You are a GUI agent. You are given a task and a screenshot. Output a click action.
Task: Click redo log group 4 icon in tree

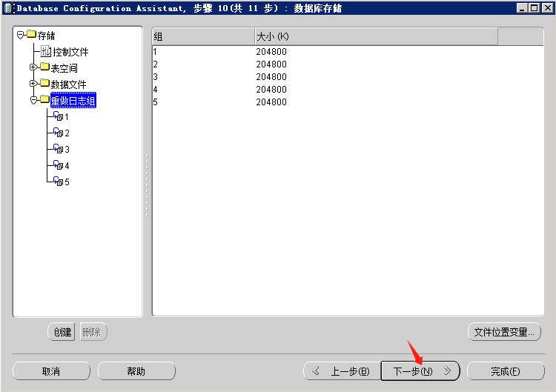(x=58, y=165)
